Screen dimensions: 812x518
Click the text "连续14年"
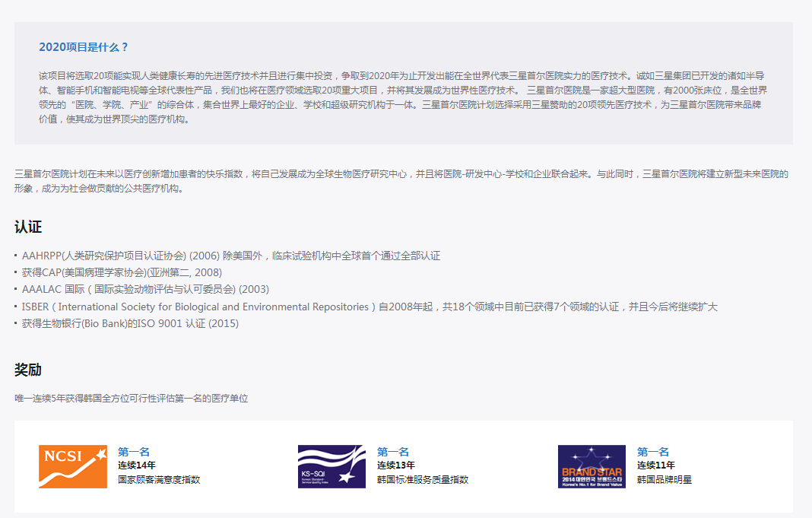click(x=137, y=466)
